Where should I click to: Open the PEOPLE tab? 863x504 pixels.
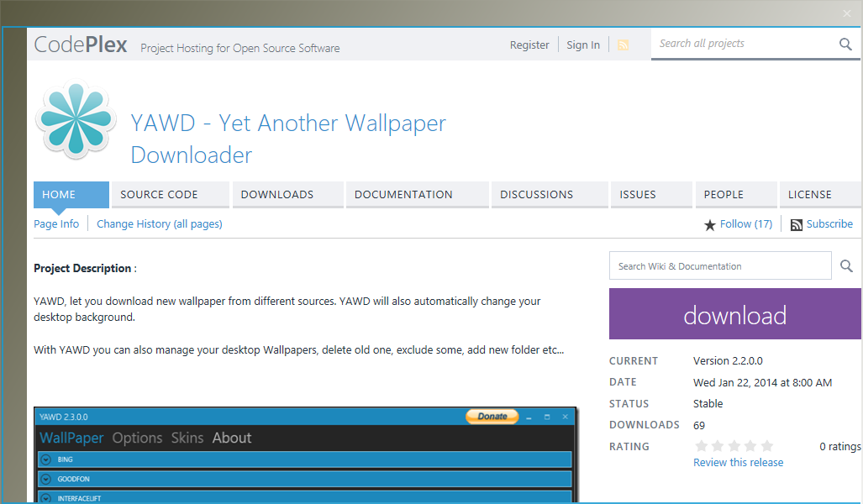pyautogui.click(x=736, y=195)
